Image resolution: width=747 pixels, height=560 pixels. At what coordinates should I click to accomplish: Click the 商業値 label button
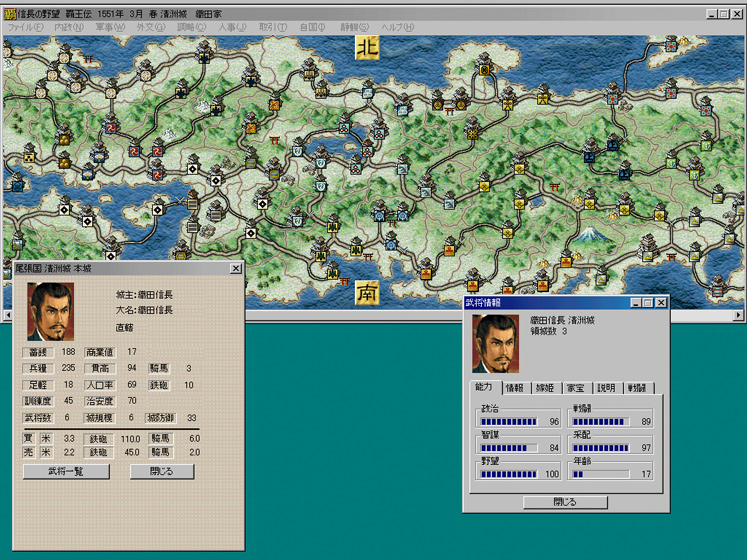pyautogui.click(x=100, y=352)
